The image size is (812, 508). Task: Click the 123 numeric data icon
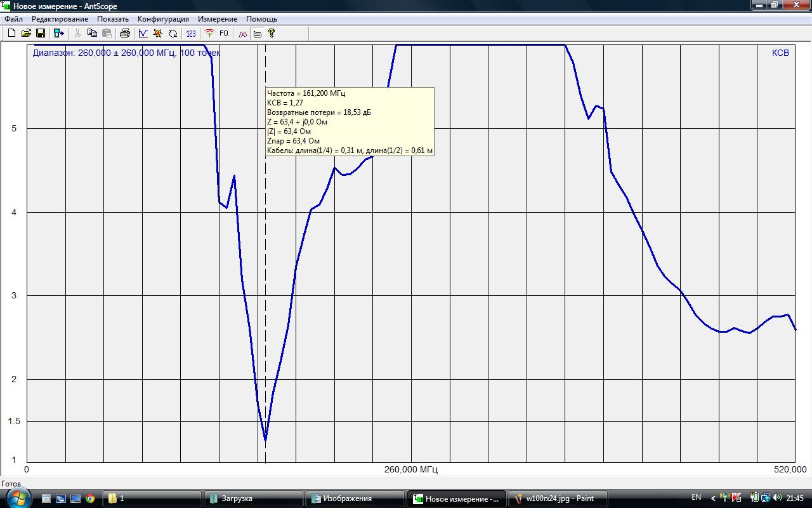[x=191, y=33]
